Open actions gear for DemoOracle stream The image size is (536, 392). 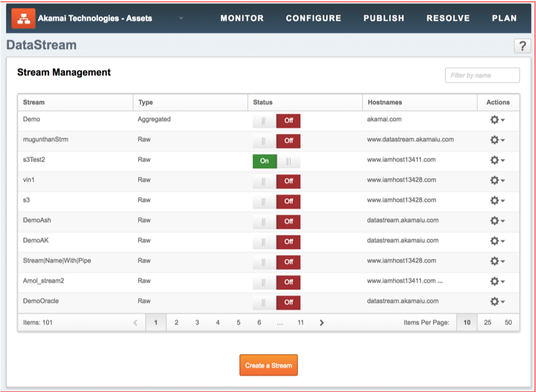point(497,301)
